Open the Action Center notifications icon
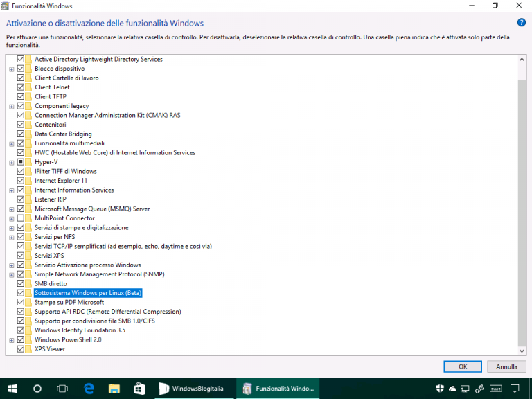The width and height of the screenshot is (532, 399). tap(515, 389)
